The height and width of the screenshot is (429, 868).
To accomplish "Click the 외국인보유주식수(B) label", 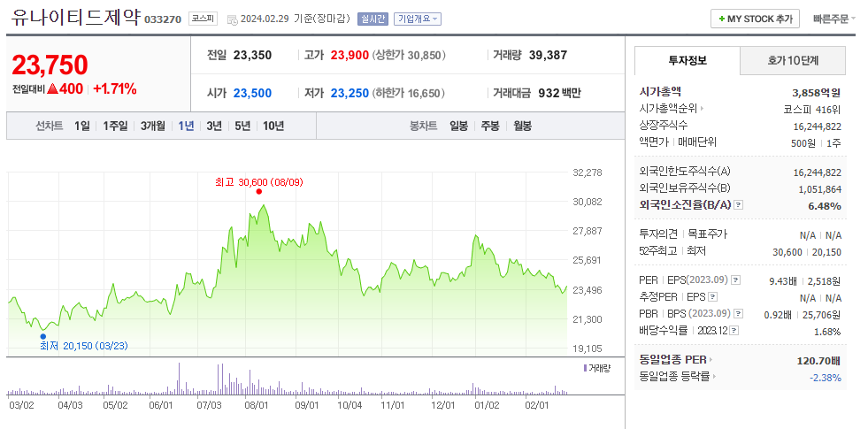I will [x=685, y=188].
